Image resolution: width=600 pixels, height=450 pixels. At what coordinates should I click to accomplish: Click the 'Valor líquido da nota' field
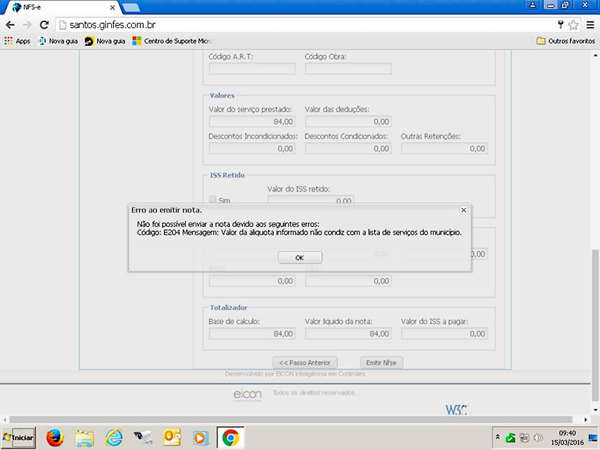348,334
